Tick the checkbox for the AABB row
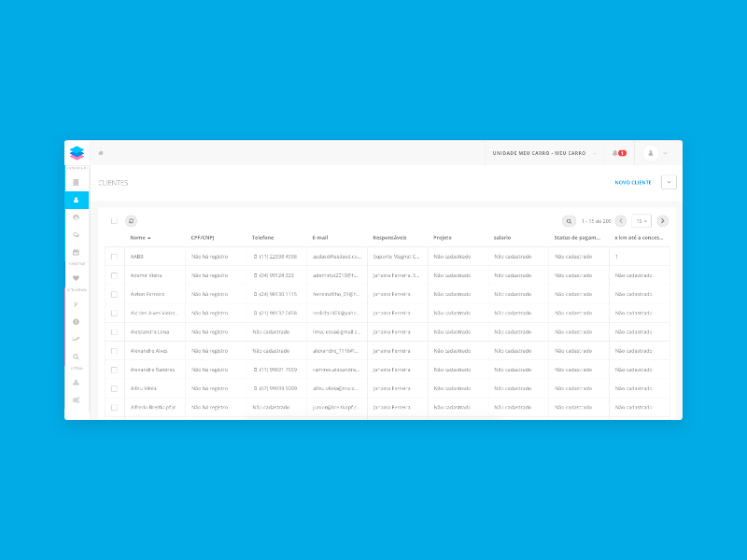The width and height of the screenshot is (747, 560). point(114,257)
